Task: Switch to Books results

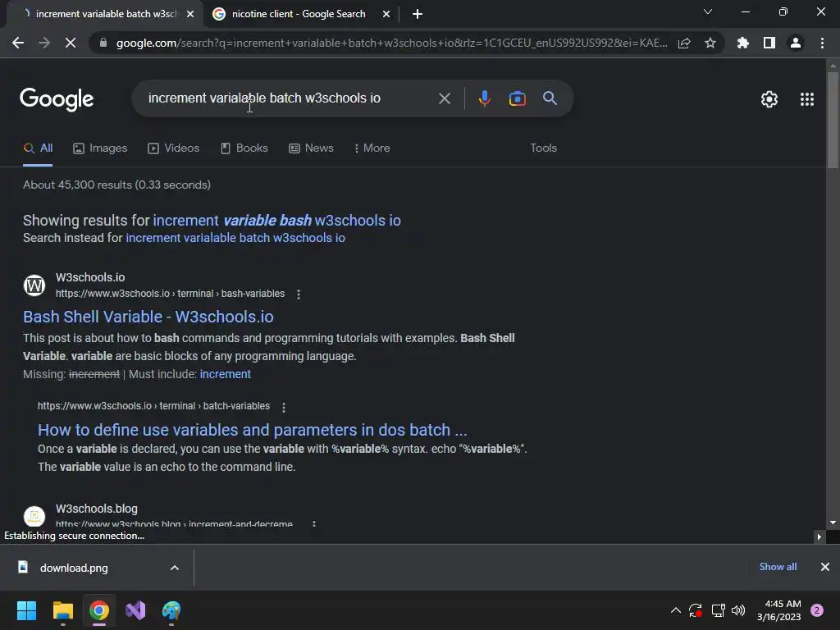Action: click(x=244, y=148)
